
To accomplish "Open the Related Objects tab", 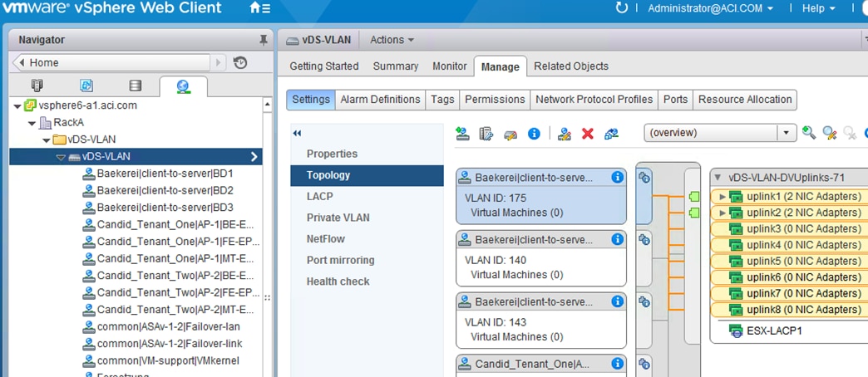I will 571,66.
